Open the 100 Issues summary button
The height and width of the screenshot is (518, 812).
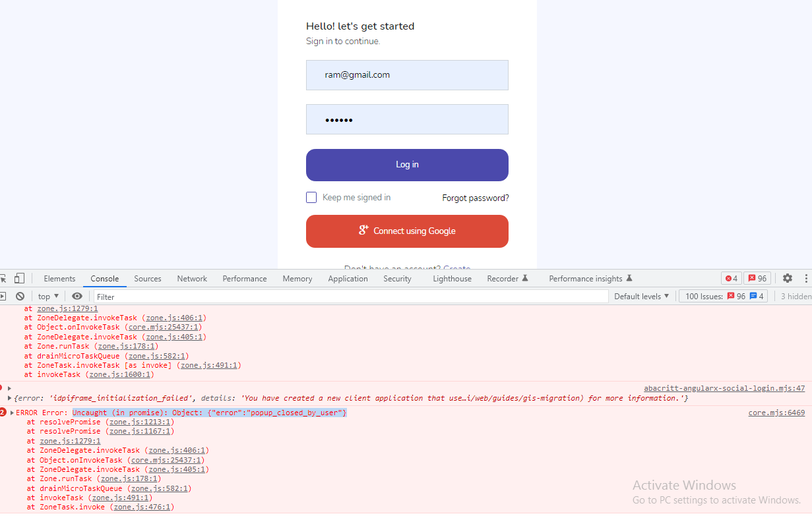724,297
